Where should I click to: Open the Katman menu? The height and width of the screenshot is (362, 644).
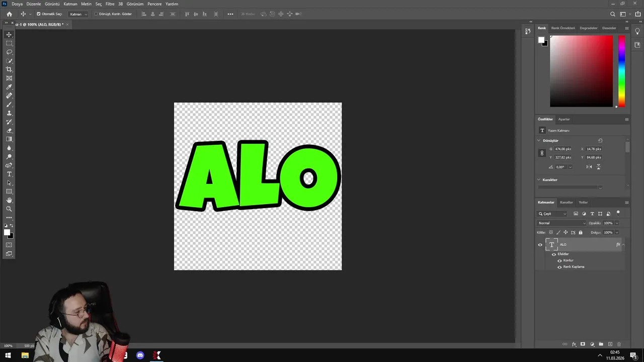70,4
